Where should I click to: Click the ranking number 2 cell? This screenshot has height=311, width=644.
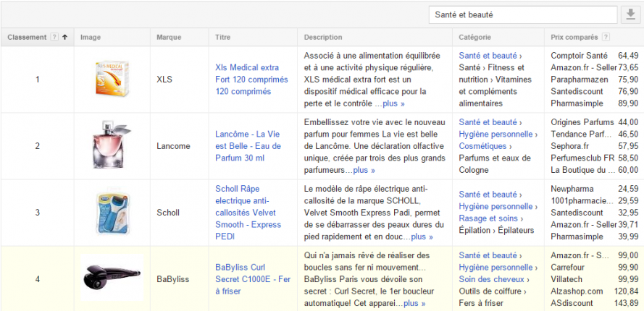tap(38, 145)
